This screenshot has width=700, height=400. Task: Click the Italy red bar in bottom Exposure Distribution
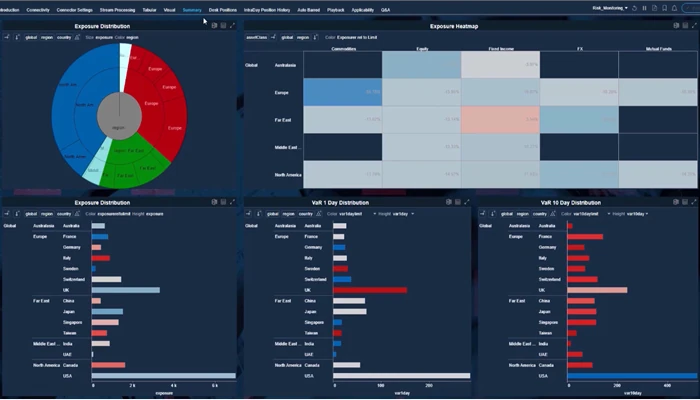pyautogui.click(x=101, y=258)
